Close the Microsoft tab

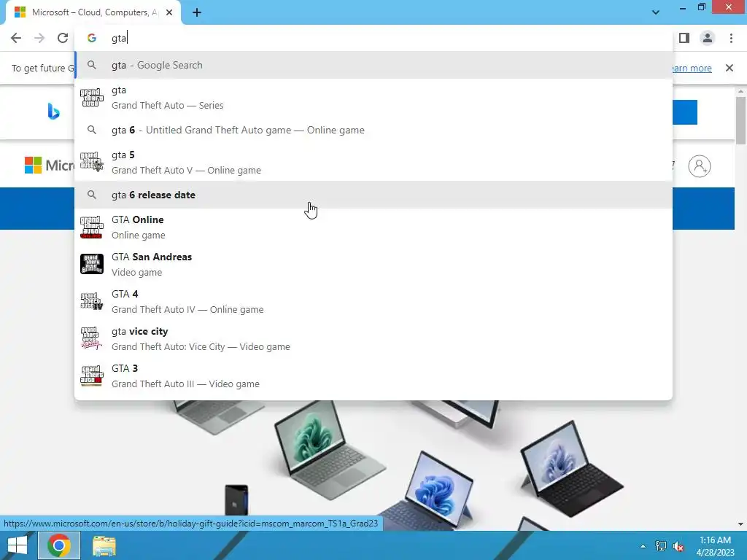[169, 12]
